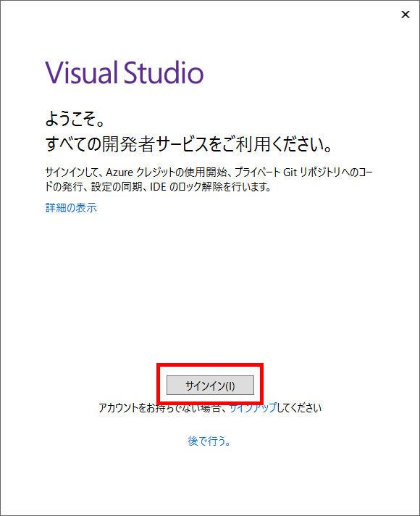The width and height of the screenshot is (420, 516).
Task: Click the IDE のロック解除 description line
Action: click(158, 187)
